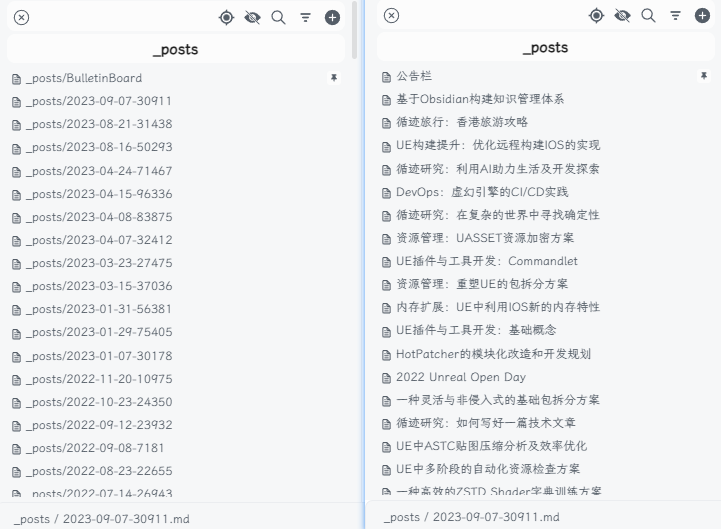The image size is (721, 529).
Task: Toggle the pin beside _posts/BulletinBoard
Action: (334, 78)
